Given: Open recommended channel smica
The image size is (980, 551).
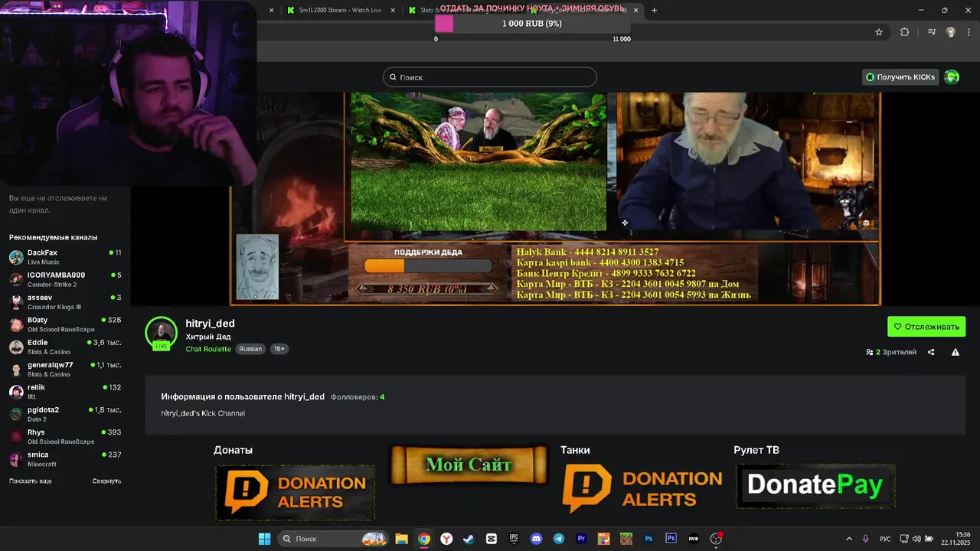Looking at the screenshot, I should (x=65, y=459).
